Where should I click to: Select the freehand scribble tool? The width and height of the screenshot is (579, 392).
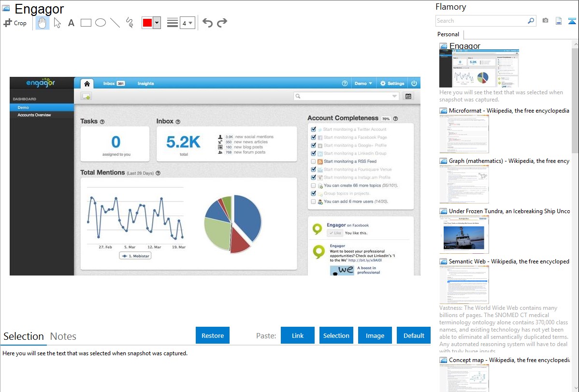(x=130, y=23)
